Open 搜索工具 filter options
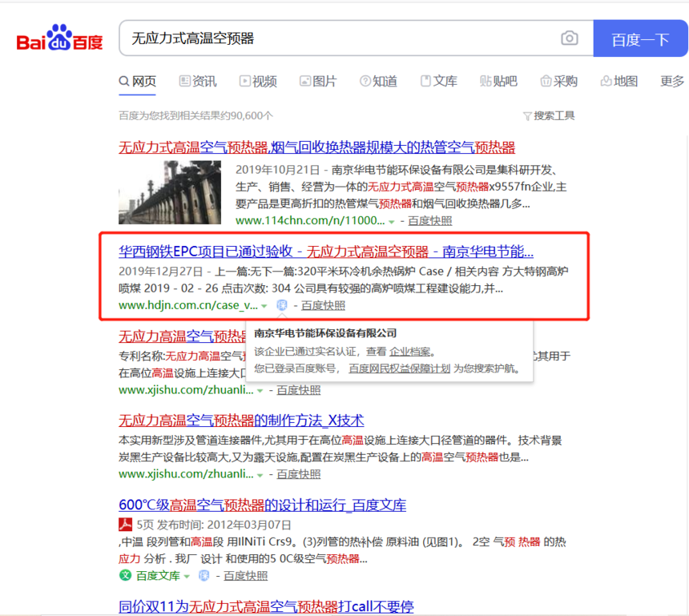The image size is (689, 616). [549, 116]
